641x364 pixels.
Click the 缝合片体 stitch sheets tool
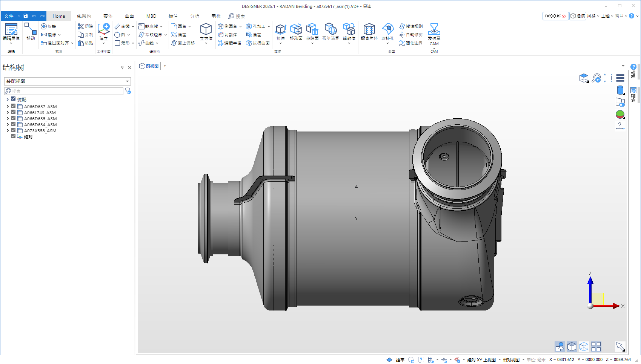point(369,32)
